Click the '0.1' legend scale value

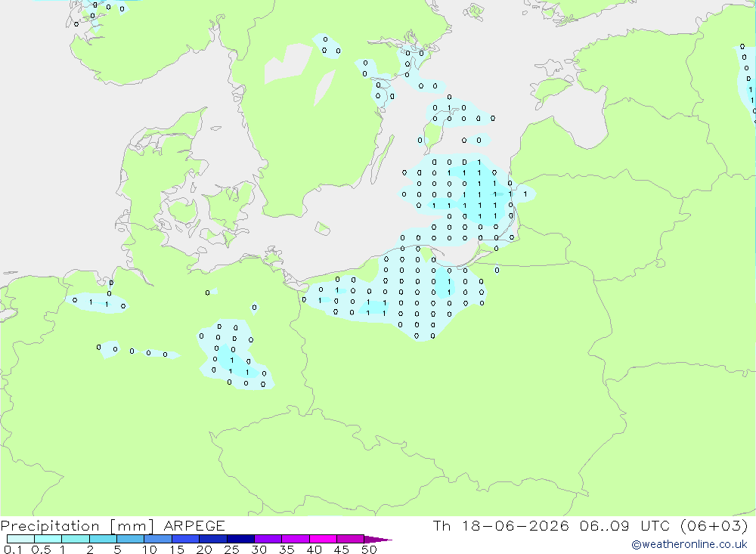coord(13,549)
